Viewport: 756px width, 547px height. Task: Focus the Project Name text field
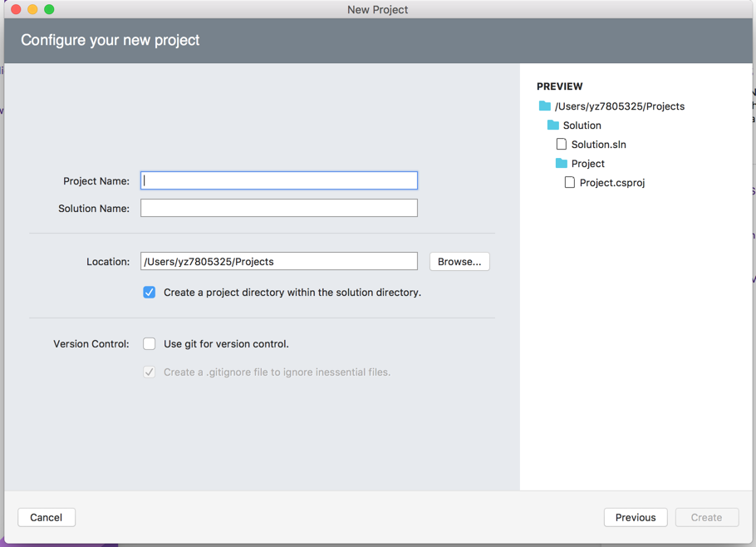click(x=279, y=180)
